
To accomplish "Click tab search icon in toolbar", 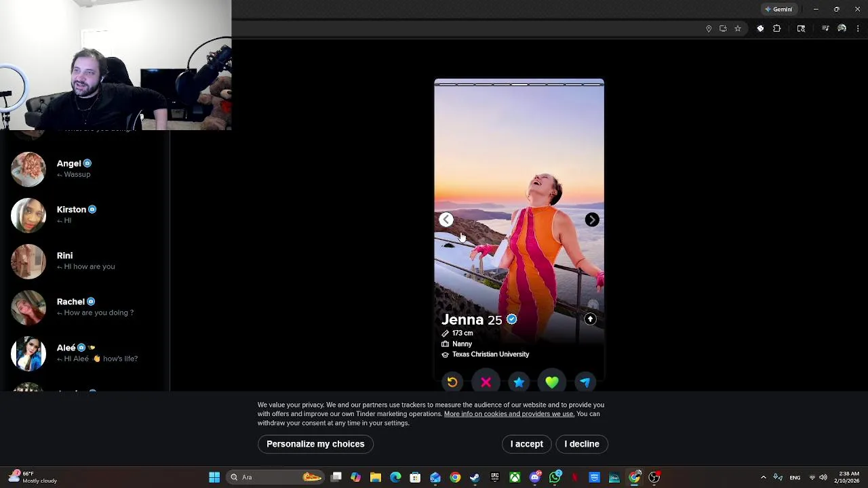I will pyautogui.click(x=801, y=28).
